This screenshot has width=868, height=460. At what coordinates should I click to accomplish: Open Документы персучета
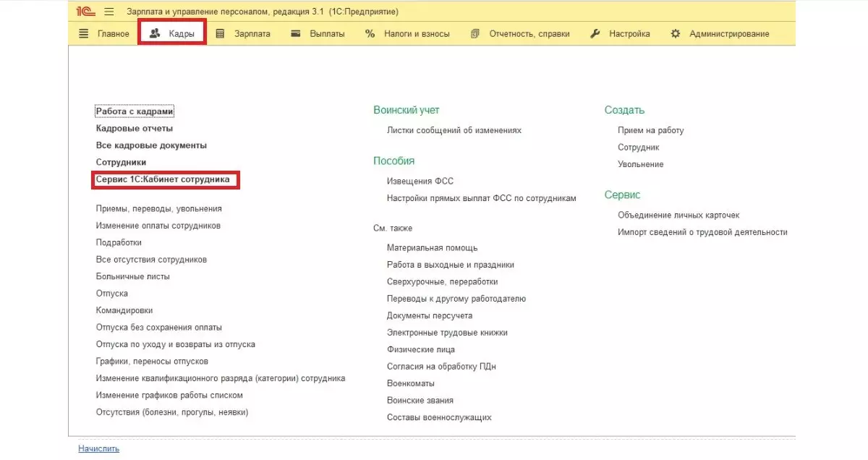430,316
